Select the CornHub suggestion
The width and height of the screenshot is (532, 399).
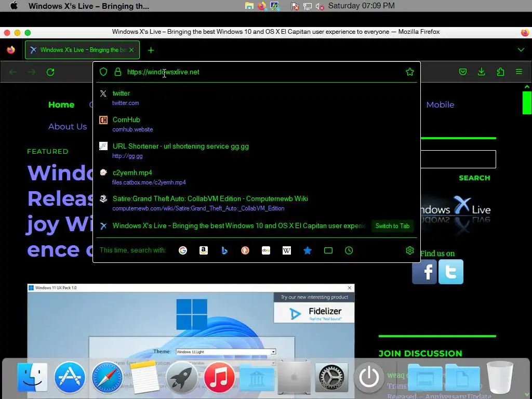(257, 124)
